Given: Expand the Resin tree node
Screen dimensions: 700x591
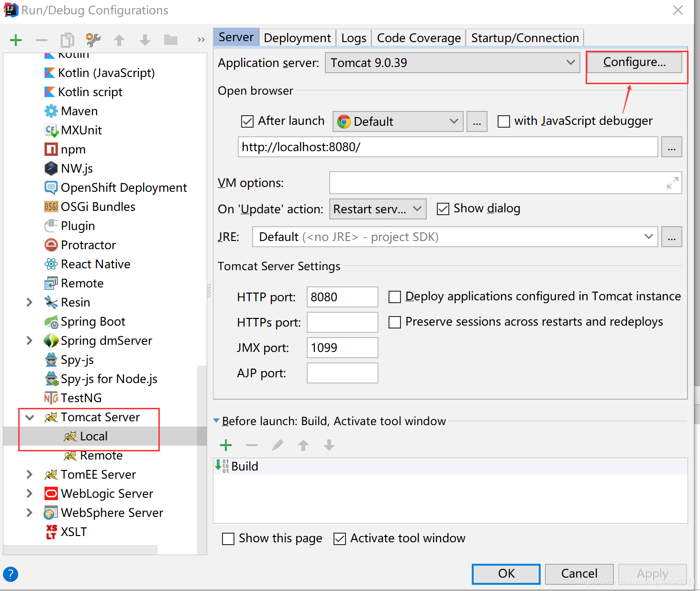Looking at the screenshot, I should click(x=30, y=302).
